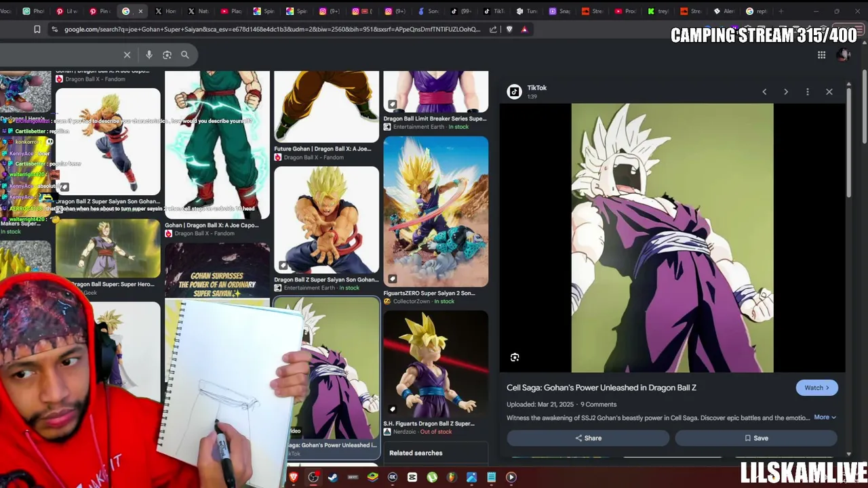Share this page via address bar share icon

[x=493, y=29]
